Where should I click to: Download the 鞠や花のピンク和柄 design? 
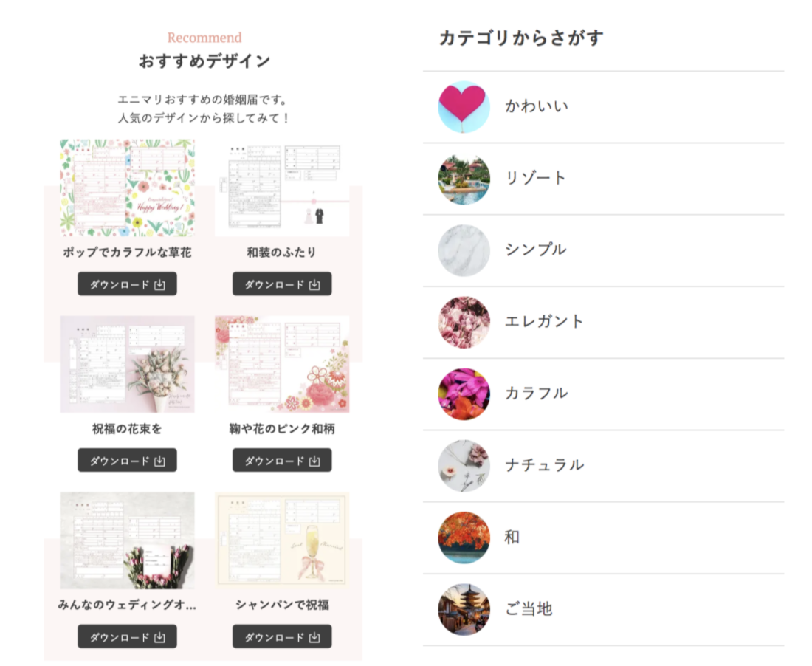tap(282, 460)
